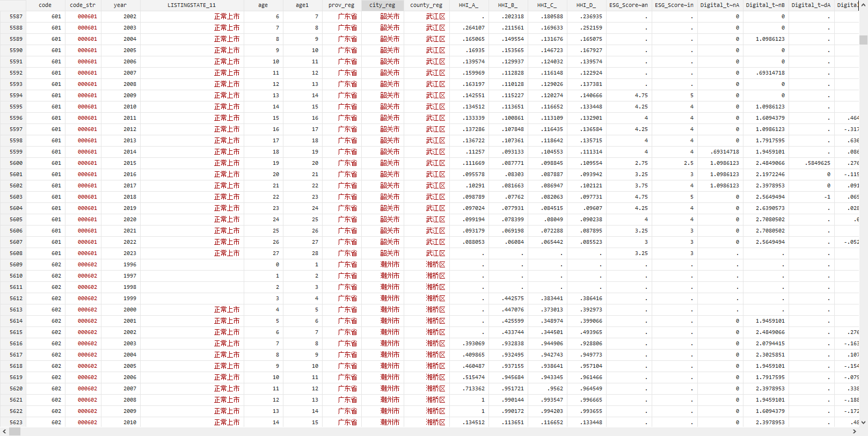Select the Digital_t~nB column header
This screenshot has width=868, height=436.
coord(765,5)
